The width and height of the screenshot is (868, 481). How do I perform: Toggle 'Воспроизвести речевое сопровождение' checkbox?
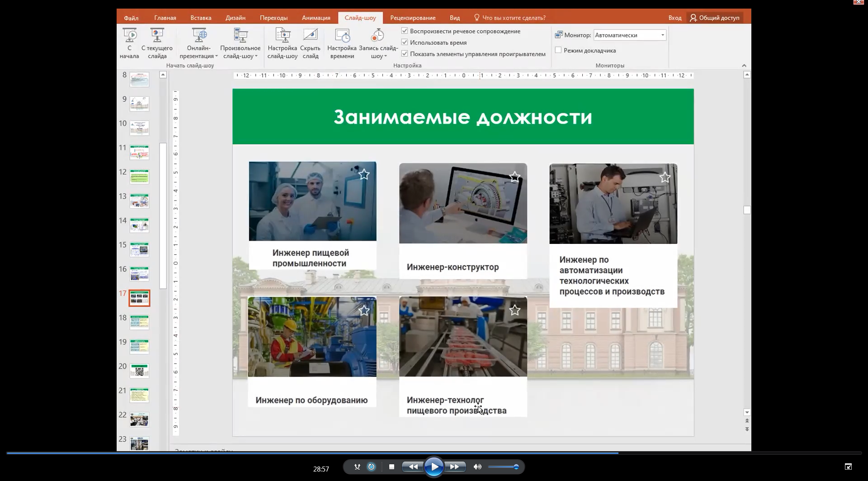click(x=405, y=31)
